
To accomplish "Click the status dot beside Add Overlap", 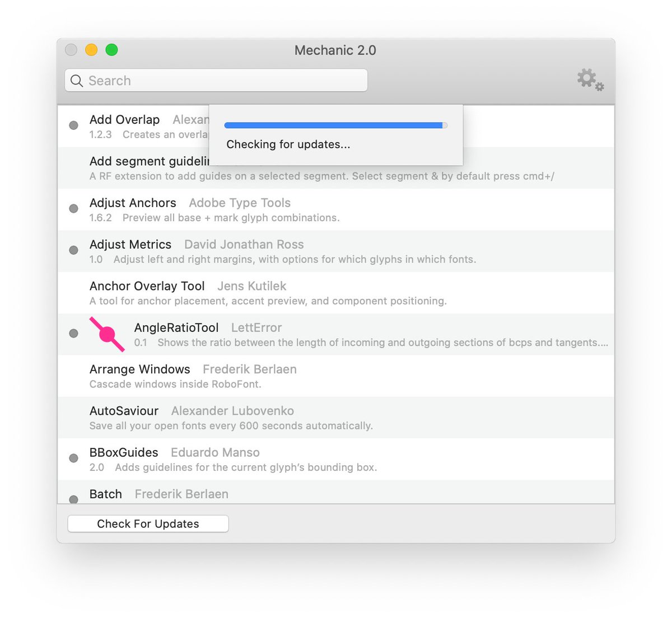I will [73, 125].
